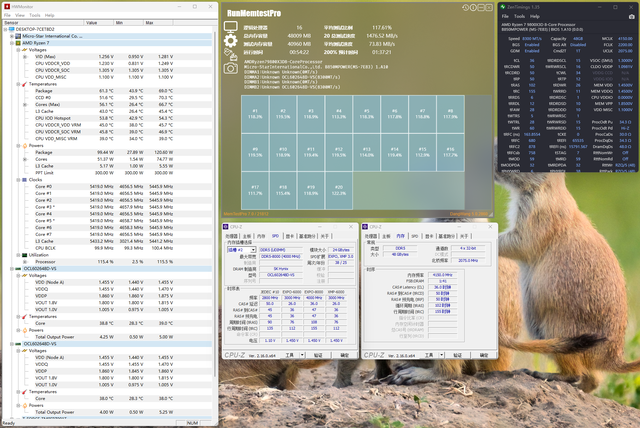Open the Tools menu in HWMonitor
This screenshot has width=640, height=428.
[35, 16]
